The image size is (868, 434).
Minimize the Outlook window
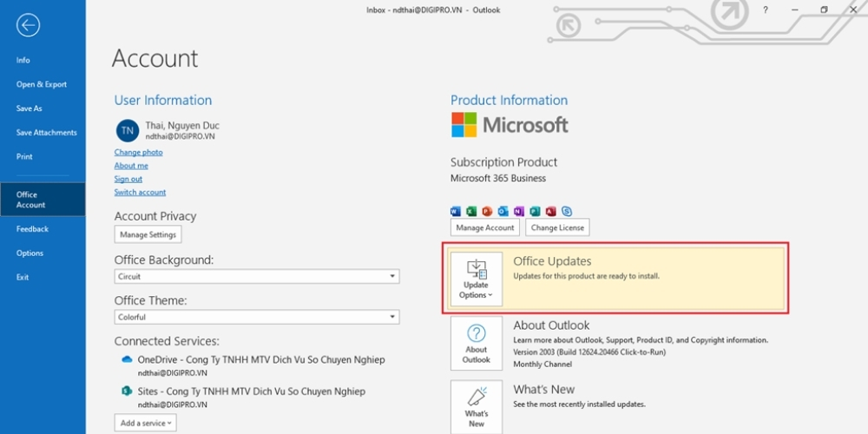795,10
